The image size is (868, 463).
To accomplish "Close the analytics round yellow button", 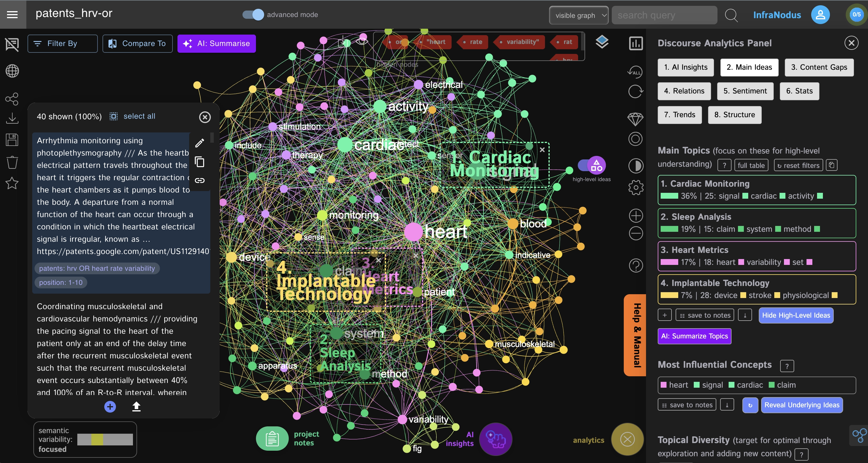I will click(627, 439).
